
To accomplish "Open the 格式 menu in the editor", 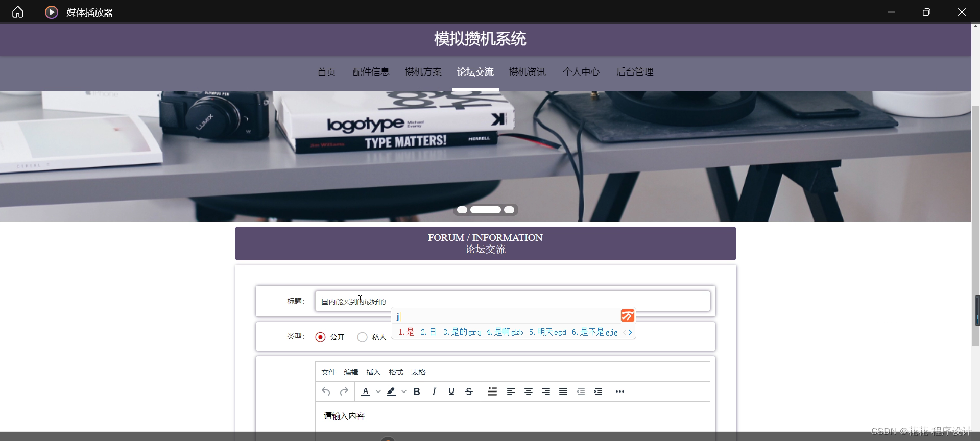I will (x=396, y=372).
